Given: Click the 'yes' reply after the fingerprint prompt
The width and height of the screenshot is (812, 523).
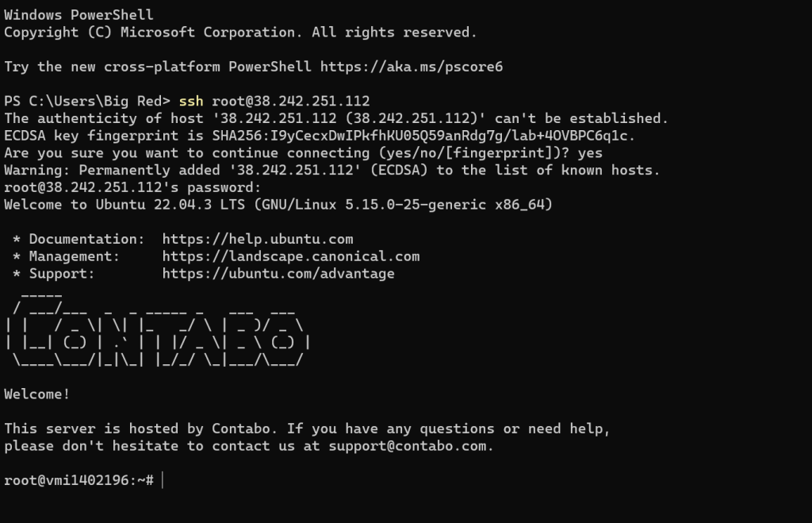Looking at the screenshot, I should point(590,153).
